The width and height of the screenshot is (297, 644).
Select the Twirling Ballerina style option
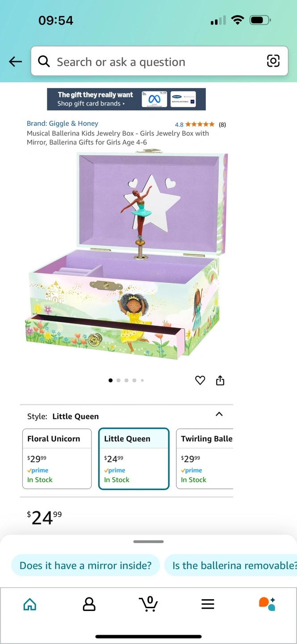click(x=205, y=459)
